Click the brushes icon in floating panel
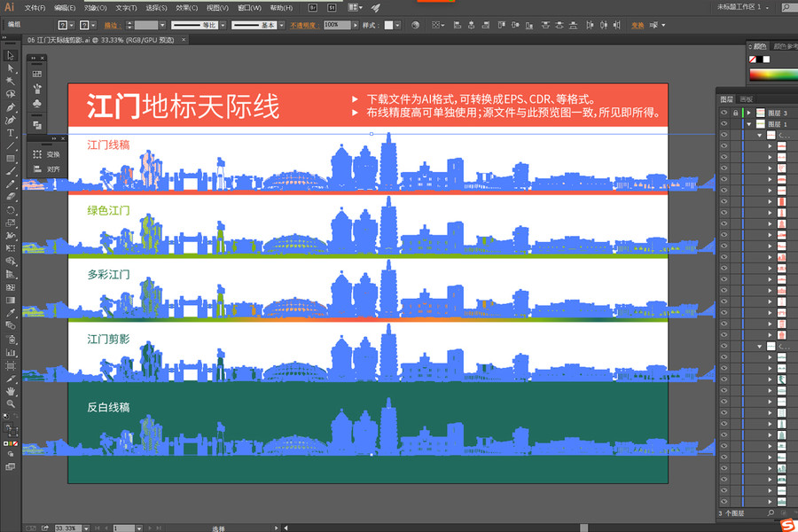 click(37, 89)
